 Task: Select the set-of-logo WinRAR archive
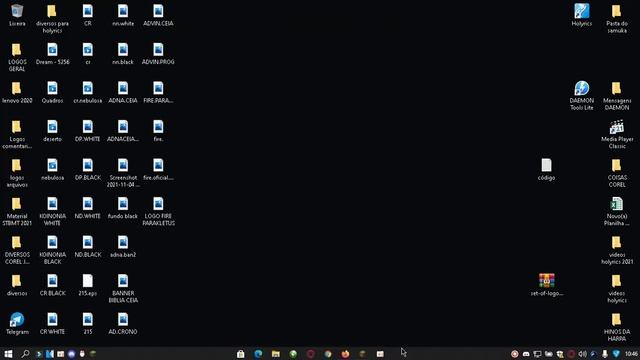click(x=547, y=285)
